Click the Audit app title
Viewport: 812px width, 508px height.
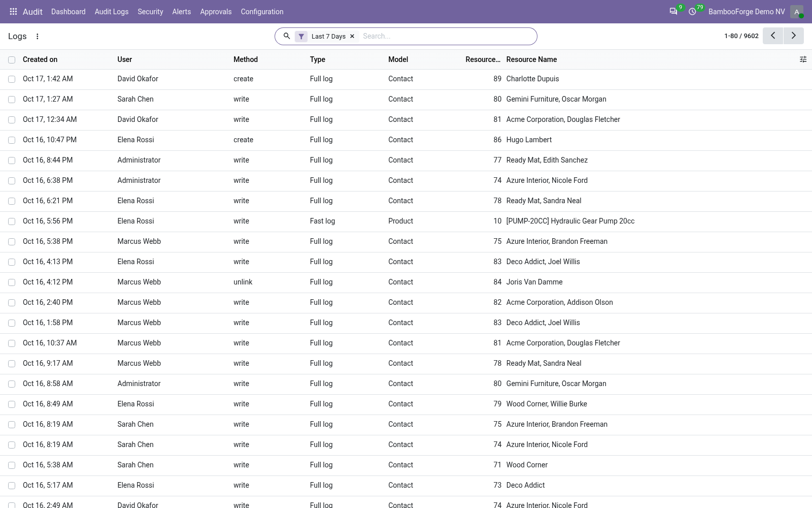tap(32, 12)
